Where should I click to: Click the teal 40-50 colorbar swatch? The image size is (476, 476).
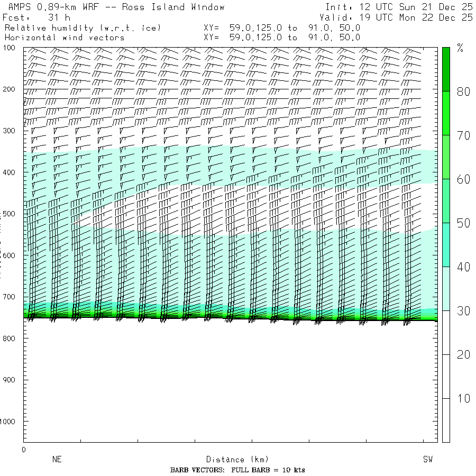(x=446, y=245)
